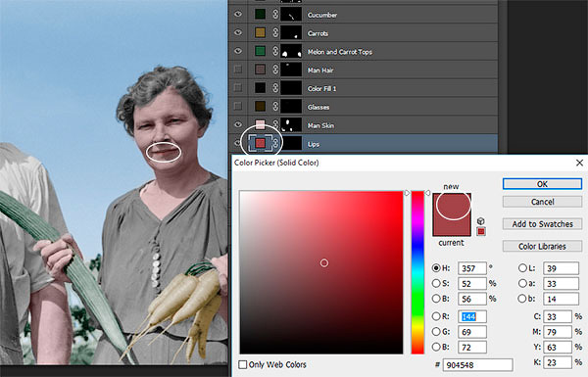588x377 pixels.
Task: Hide the Man Skin layer
Action: point(238,124)
